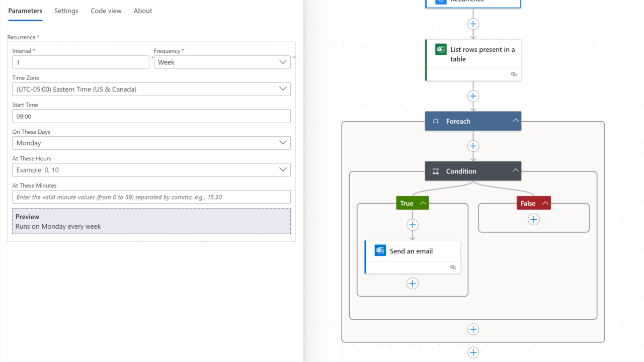Click the Condition action icon
Viewport: 644px width, 362px height.
(436, 171)
